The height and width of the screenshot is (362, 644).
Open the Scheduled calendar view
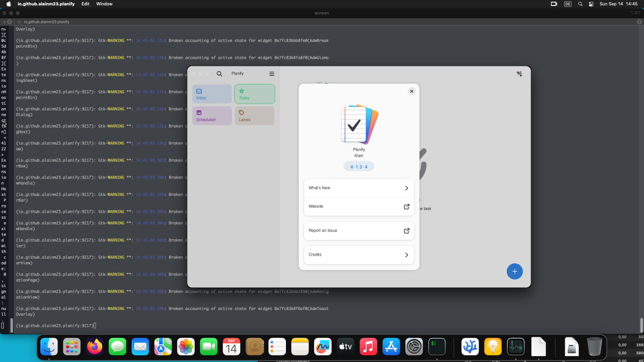click(212, 115)
